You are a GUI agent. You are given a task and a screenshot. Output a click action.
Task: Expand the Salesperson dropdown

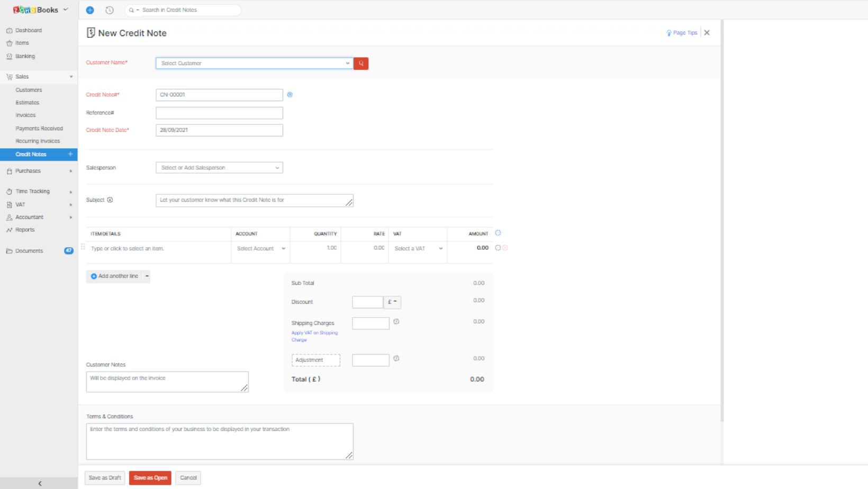(x=219, y=168)
